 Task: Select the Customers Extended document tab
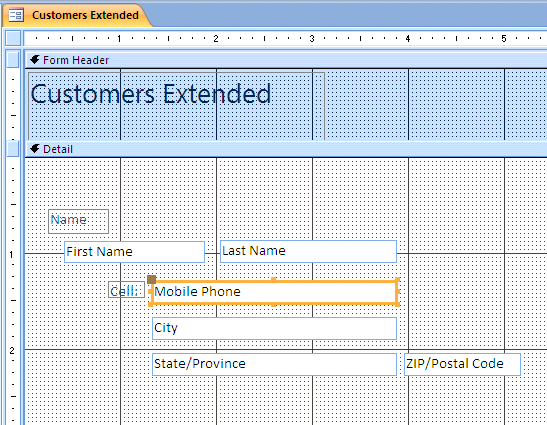pos(78,15)
